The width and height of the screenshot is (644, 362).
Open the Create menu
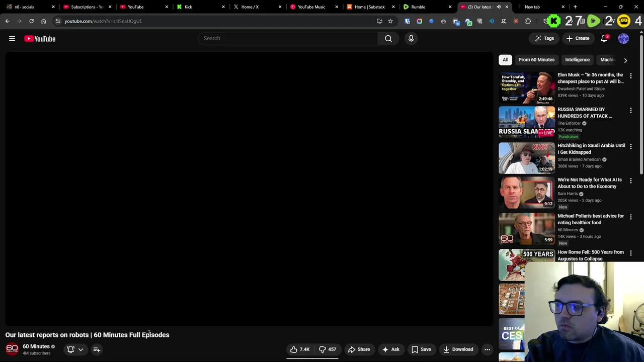[578, 38]
